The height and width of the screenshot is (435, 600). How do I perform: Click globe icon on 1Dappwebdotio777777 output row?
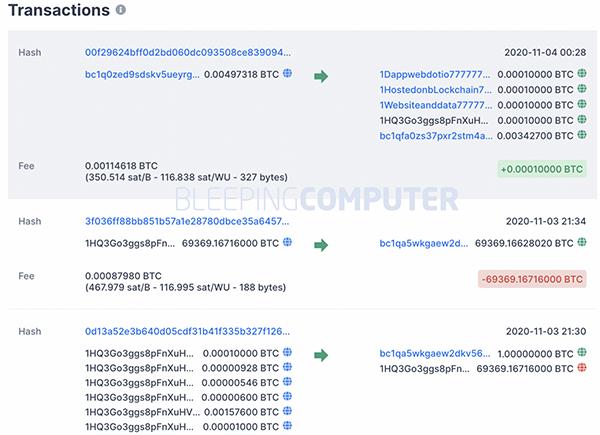[x=582, y=73]
